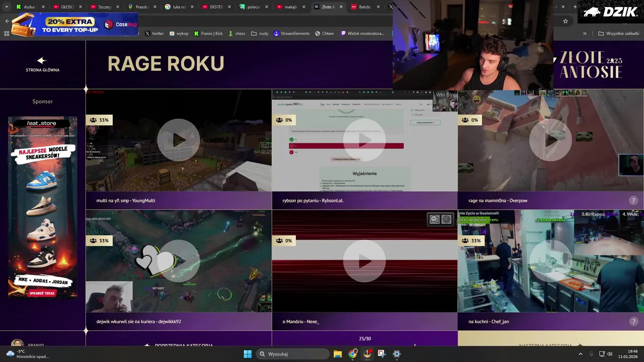Click the 33% vote badge on Chef_jan clip
The image size is (644, 362).
coord(471,241)
